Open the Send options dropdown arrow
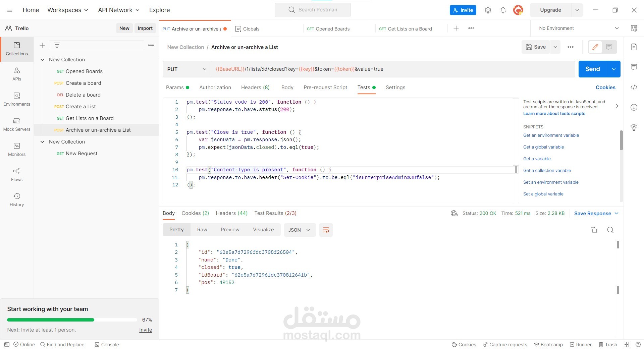The image size is (644, 349). [613, 69]
